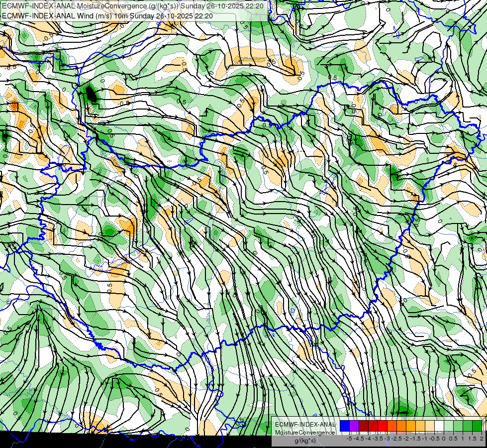Click the legend unit g/(kg*s)

305,441
